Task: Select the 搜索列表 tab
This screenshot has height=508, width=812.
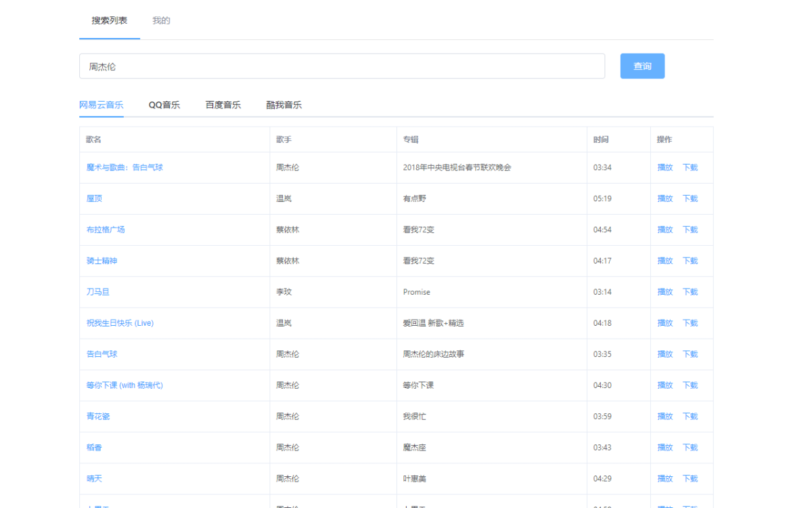Action: 110,20
